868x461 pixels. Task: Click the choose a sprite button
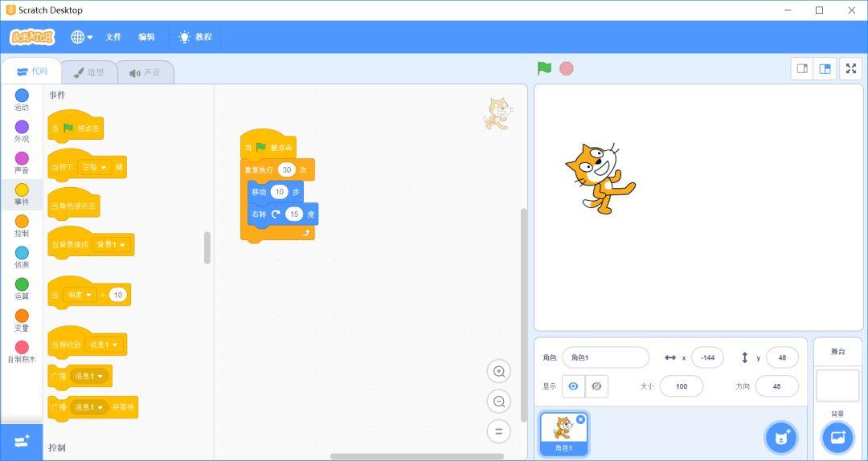pos(781,437)
